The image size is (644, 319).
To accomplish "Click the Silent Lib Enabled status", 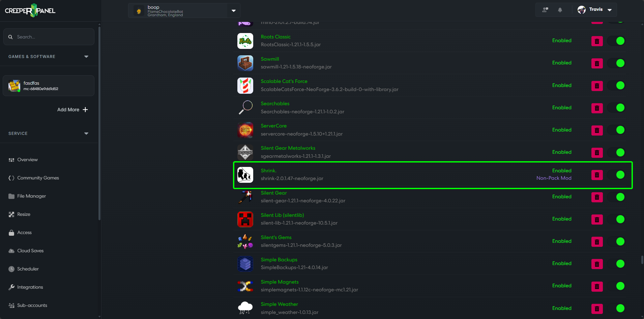I will (x=562, y=219).
